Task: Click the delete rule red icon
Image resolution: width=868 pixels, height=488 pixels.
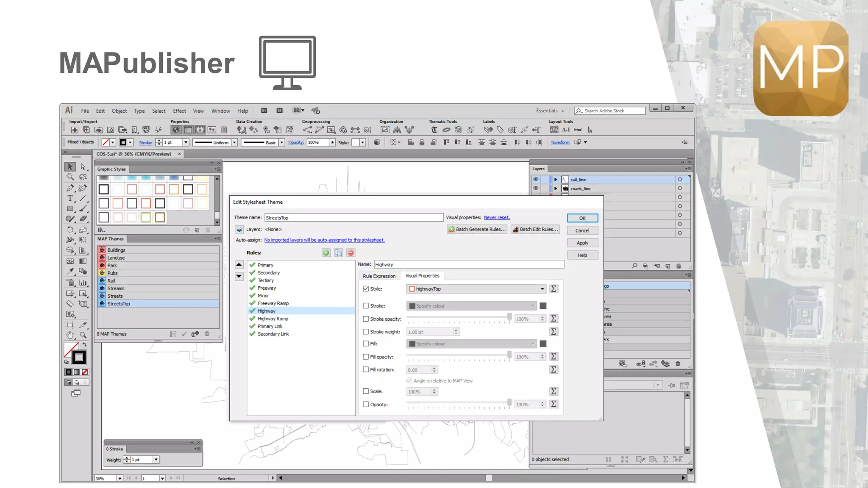Action: (351, 253)
